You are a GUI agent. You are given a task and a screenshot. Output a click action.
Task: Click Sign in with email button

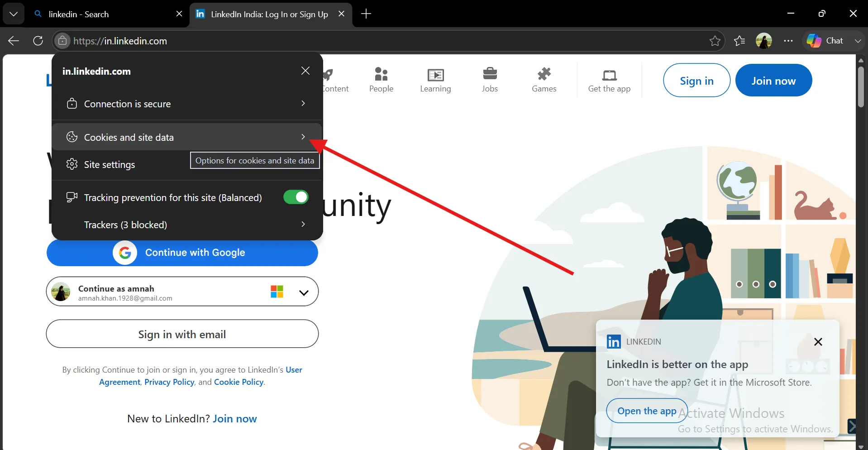(182, 334)
